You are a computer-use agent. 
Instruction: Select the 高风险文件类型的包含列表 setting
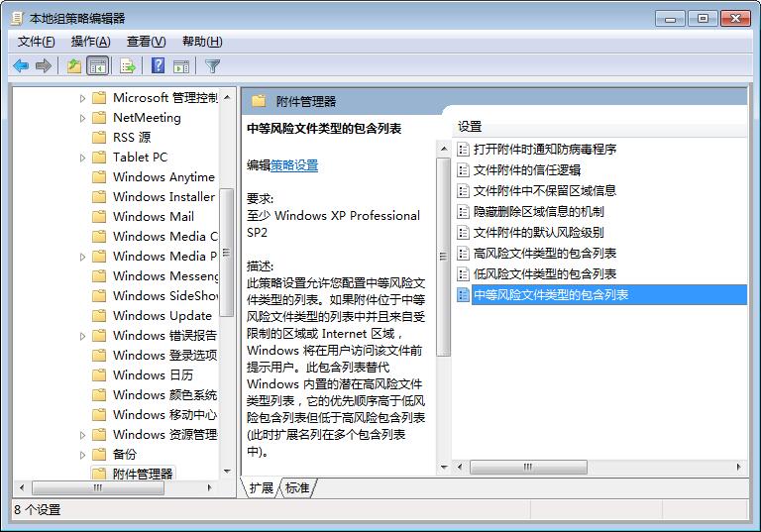(545, 254)
